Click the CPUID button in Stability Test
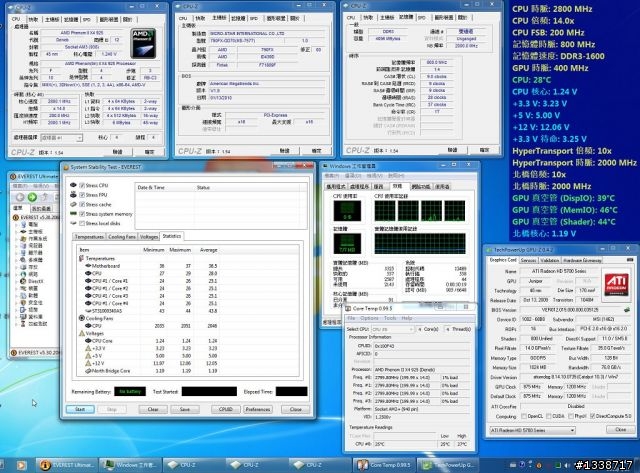The image size is (640, 473). pyautogui.click(x=226, y=409)
